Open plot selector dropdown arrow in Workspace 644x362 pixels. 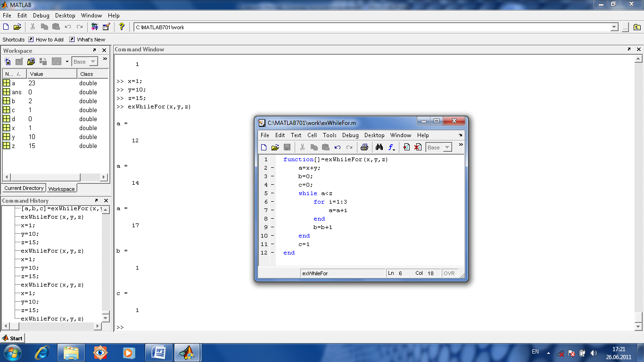point(67,62)
